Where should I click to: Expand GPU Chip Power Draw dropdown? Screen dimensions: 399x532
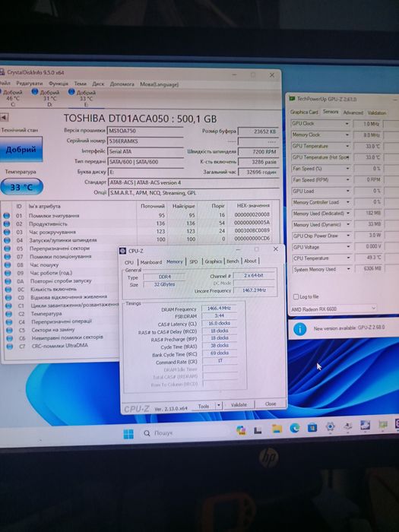[x=348, y=236]
